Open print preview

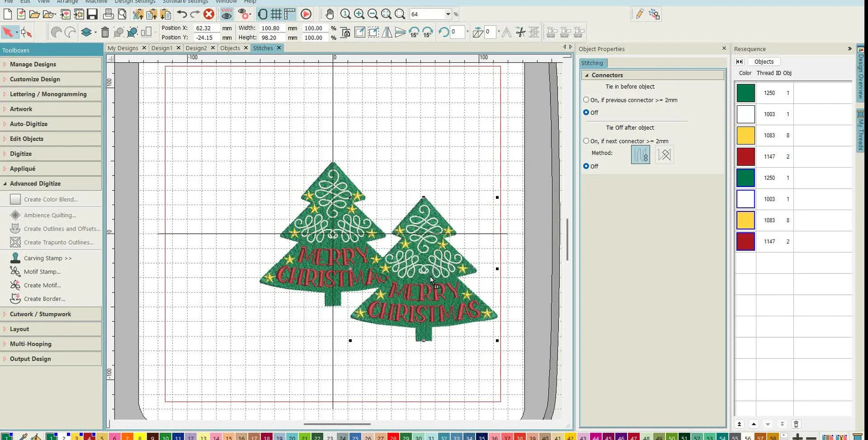[x=122, y=14]
